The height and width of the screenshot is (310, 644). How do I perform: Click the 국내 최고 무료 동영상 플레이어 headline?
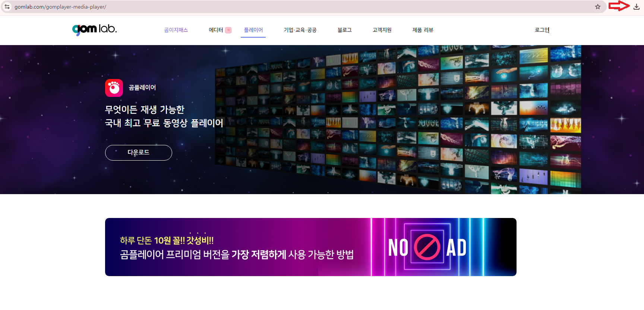pyautogui.click(x=164, y=123)
